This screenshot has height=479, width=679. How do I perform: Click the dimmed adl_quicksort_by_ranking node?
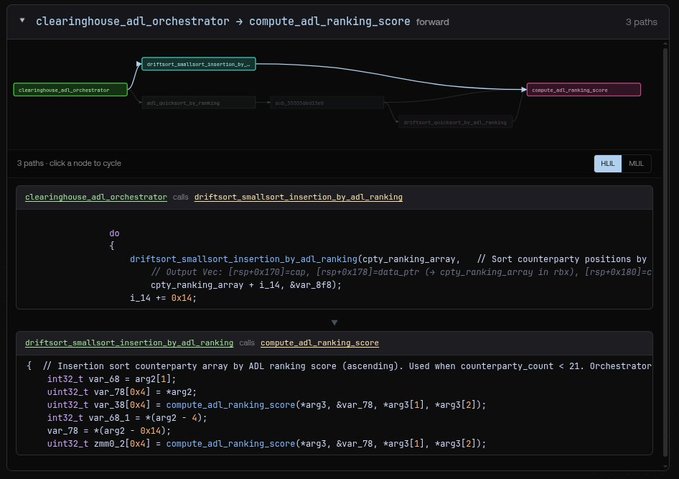tap(199, 103)
